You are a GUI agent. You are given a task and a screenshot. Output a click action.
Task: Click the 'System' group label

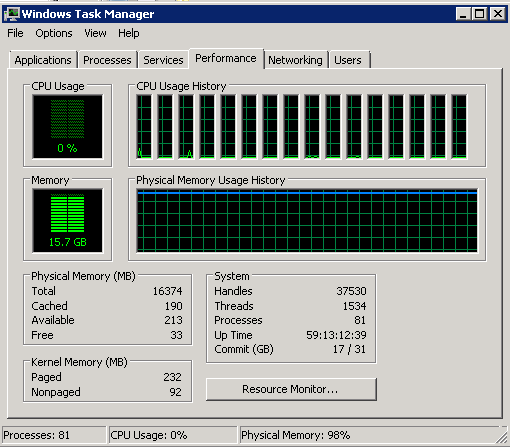(232, 276)
